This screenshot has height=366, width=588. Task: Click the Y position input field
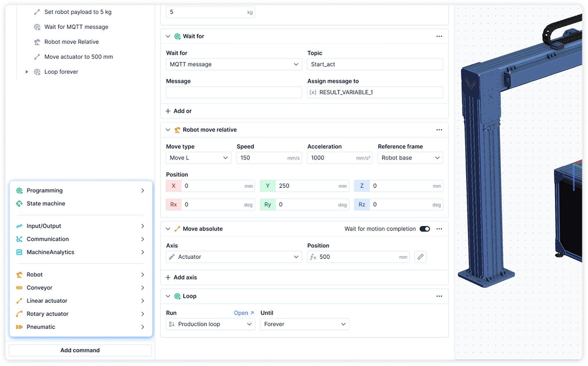[x=307, y=186]
